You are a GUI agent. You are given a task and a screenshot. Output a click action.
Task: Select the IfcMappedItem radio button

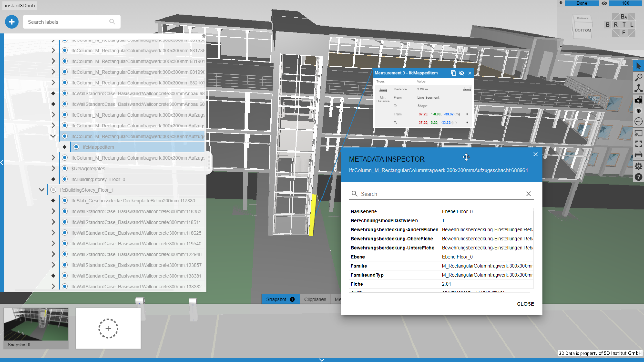pos(76,147)
